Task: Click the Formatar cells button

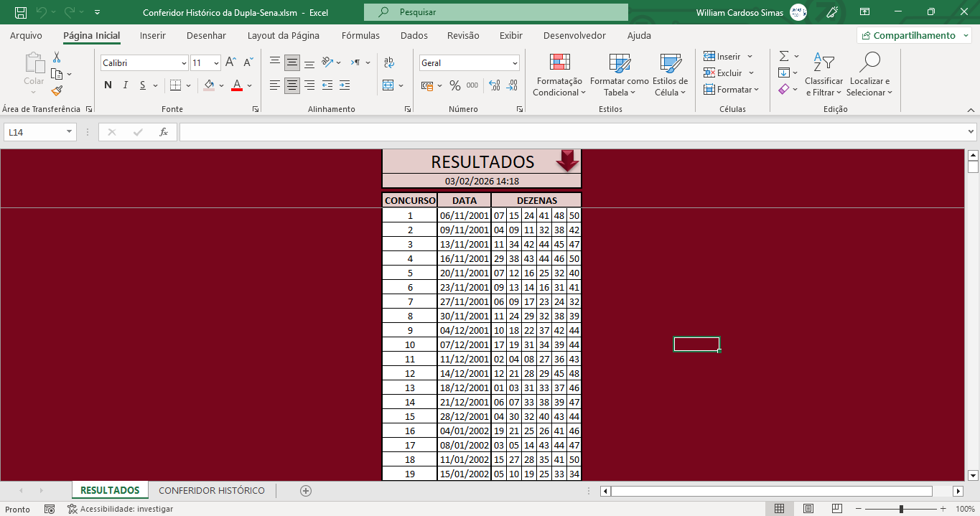Action: click(x=731, y=90)
